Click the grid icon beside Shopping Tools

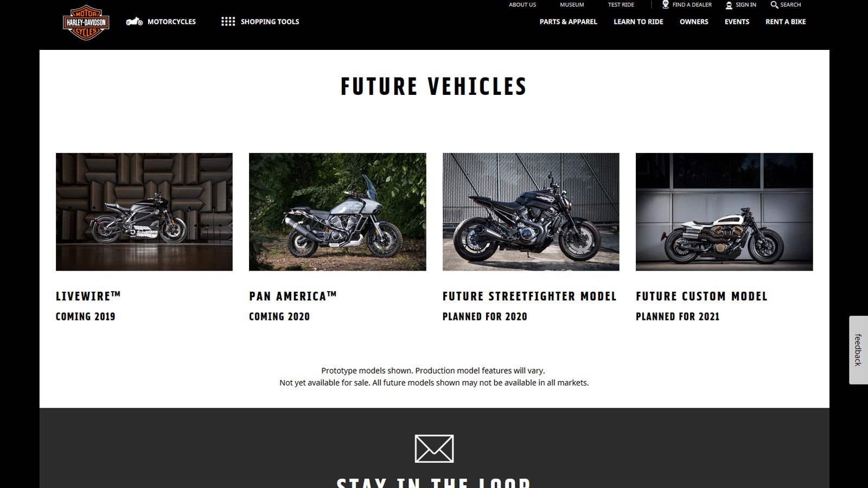[x=228, y=22]
